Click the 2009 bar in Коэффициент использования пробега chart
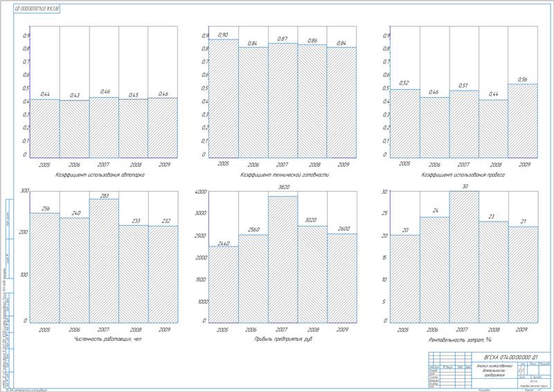The height and width of the screenshot is (392, 554). click(523, 121)
